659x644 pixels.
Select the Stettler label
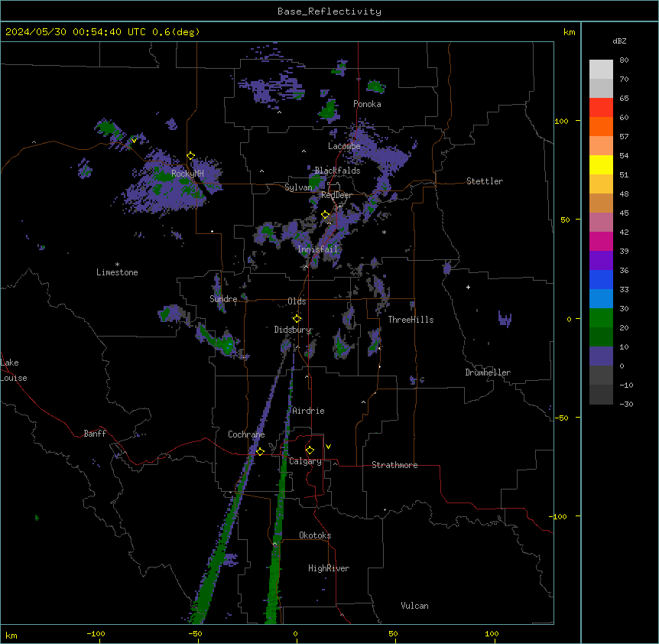point(485,181)
